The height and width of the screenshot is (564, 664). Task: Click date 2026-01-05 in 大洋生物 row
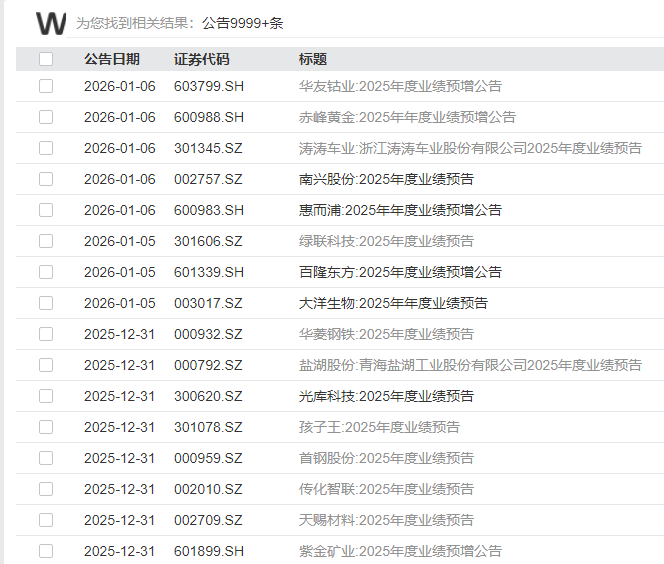[x=119, y=303]
